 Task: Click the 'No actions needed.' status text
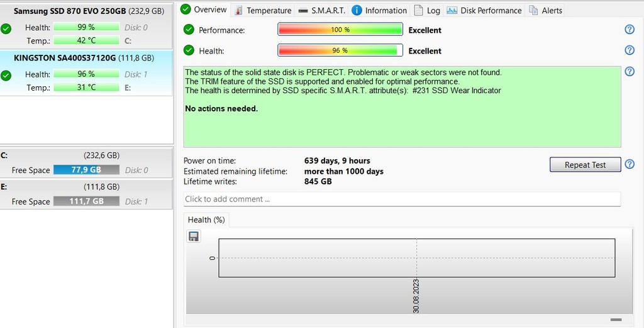coord(221,109)
